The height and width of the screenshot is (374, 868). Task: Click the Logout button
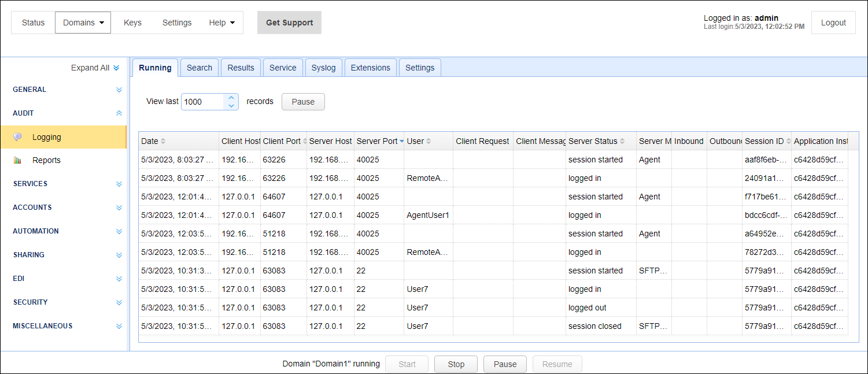[x=833, y=23]
